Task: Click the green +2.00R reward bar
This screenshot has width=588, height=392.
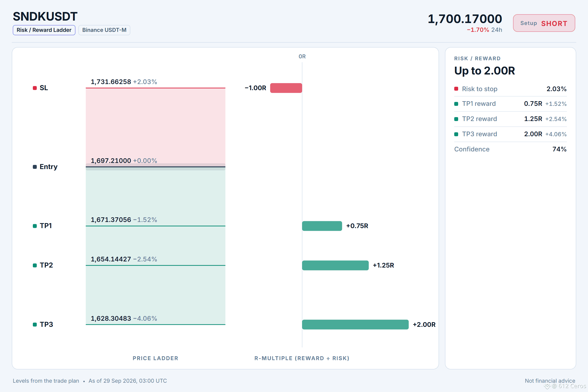Action: (355, 324)
